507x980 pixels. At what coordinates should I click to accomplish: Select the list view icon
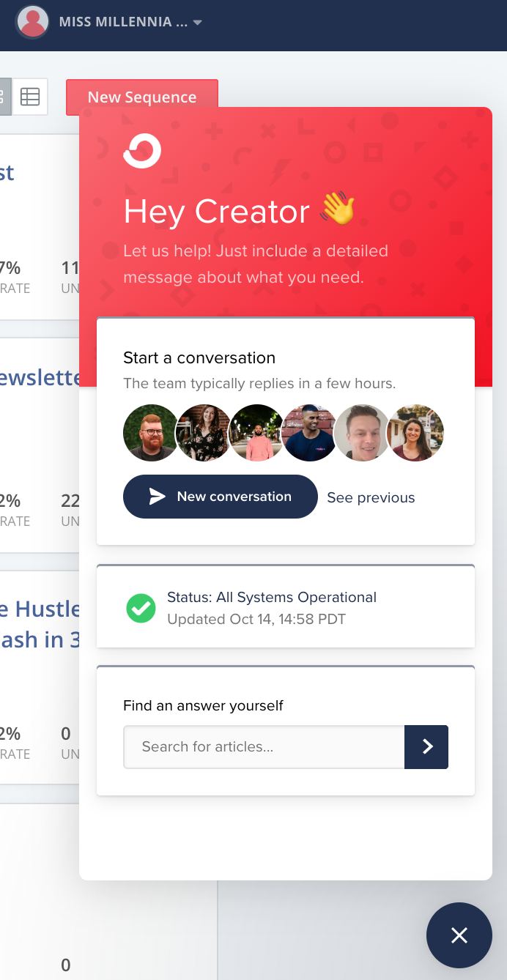pyautogui.click(x=4, y=96)
